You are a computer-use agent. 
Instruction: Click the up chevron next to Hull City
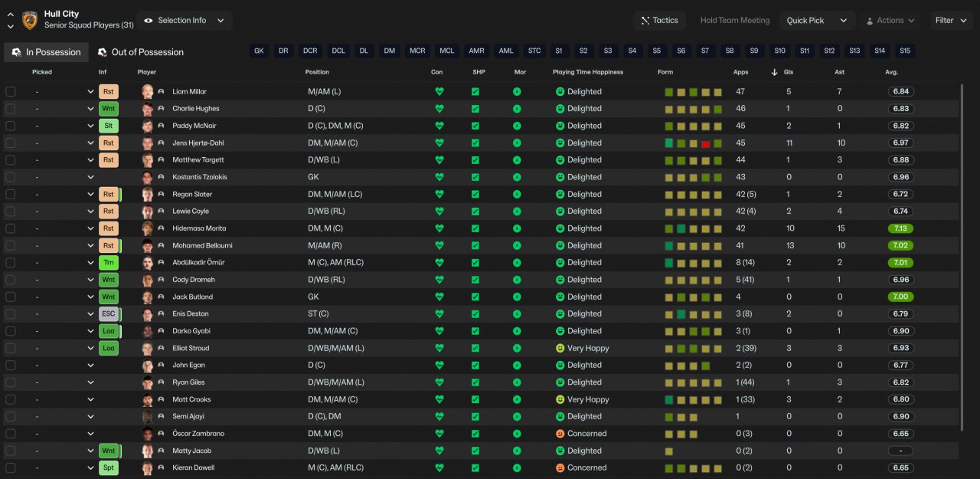tap(10, 15)
